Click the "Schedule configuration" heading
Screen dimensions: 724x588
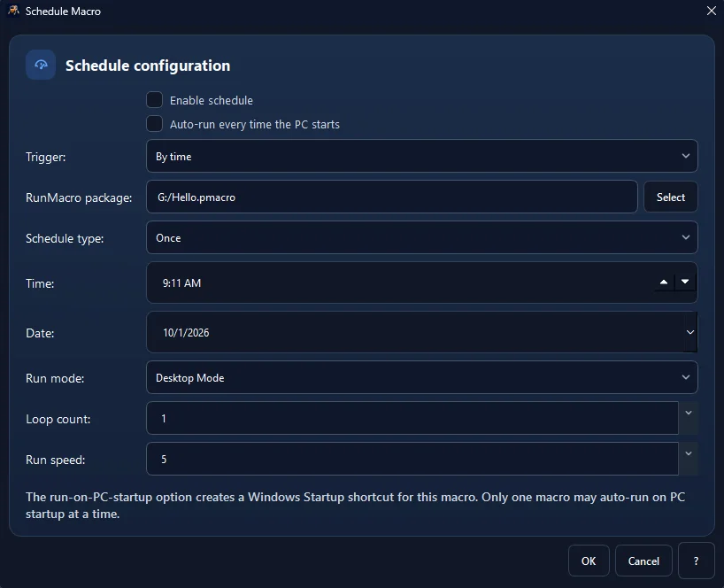coord(148,66)
